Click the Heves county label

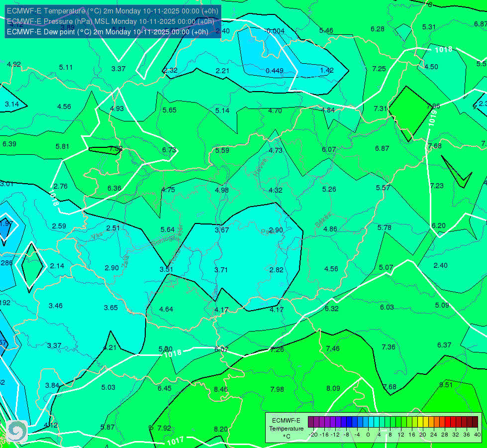click(x=260, y=167)
